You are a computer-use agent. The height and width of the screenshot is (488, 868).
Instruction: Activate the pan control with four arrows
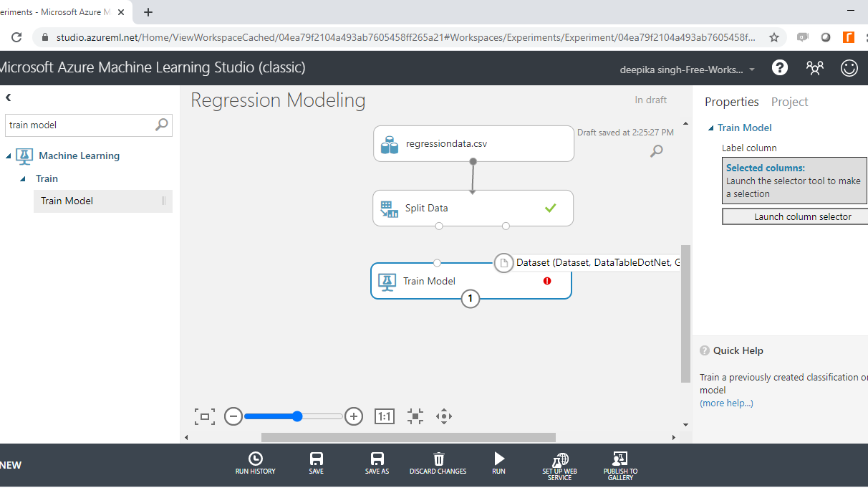click(x=444, y=416)
